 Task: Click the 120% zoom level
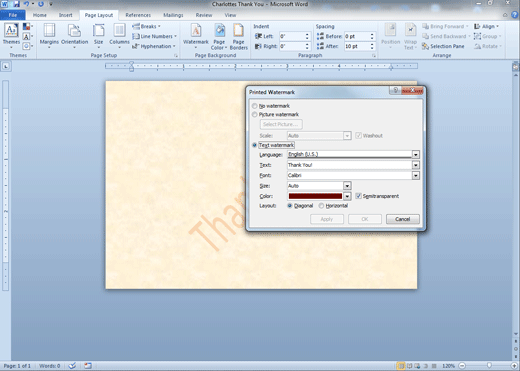coord(448,366)
